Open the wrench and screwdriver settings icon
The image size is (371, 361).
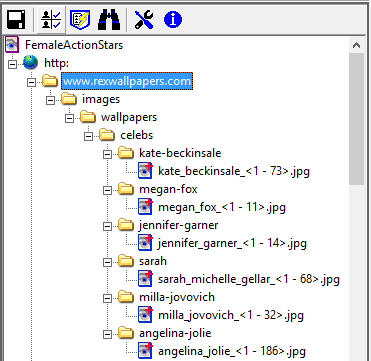pyautogui.click(x=144, y=20)
